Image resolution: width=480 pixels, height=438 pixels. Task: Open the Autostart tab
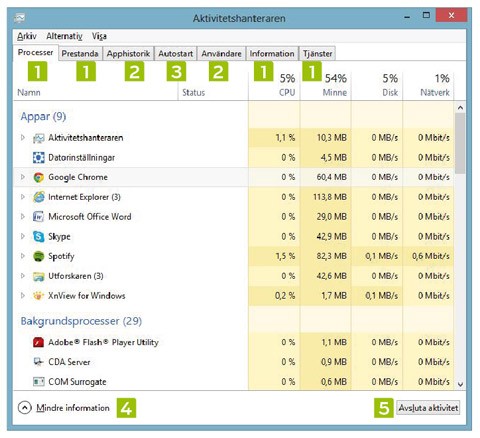[176, 54]
